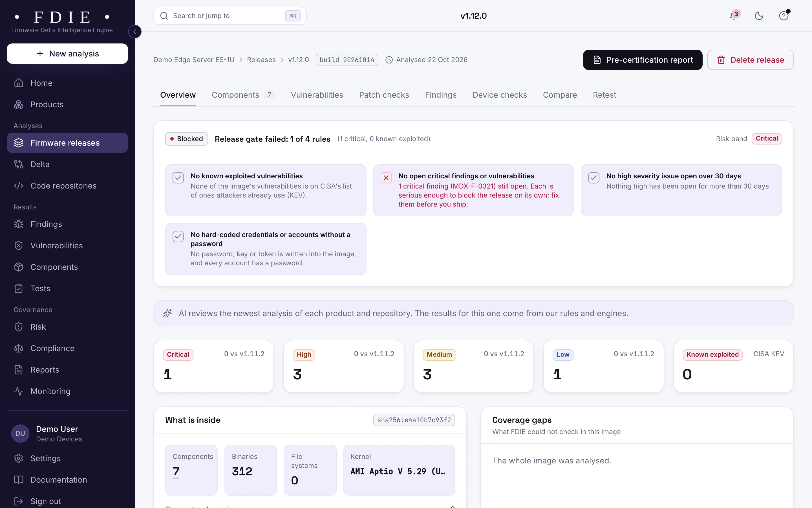The height and width of the screenshot is (508, 812).
Task: Collapse the sidebar with the chevron
Action: click(135, 32)
